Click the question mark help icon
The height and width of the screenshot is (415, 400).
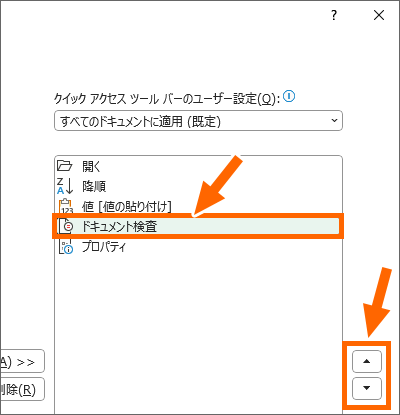(x=334, y=15)
